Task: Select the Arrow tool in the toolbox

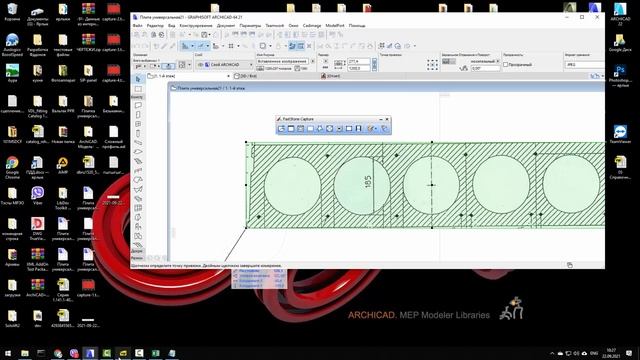Action: tap(138, 79)
